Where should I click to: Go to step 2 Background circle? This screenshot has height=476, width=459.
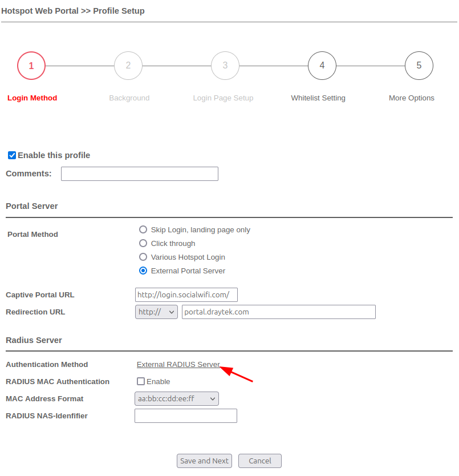[128, 66]
